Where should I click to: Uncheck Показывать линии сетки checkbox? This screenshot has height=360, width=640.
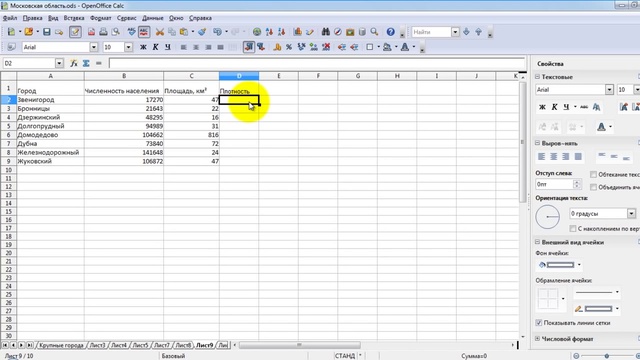point(539,323)
